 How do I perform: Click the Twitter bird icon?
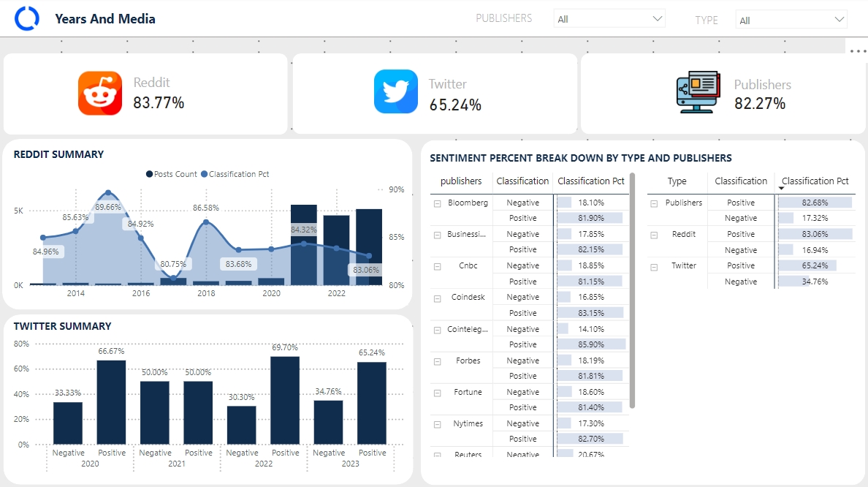click(396, 91)
